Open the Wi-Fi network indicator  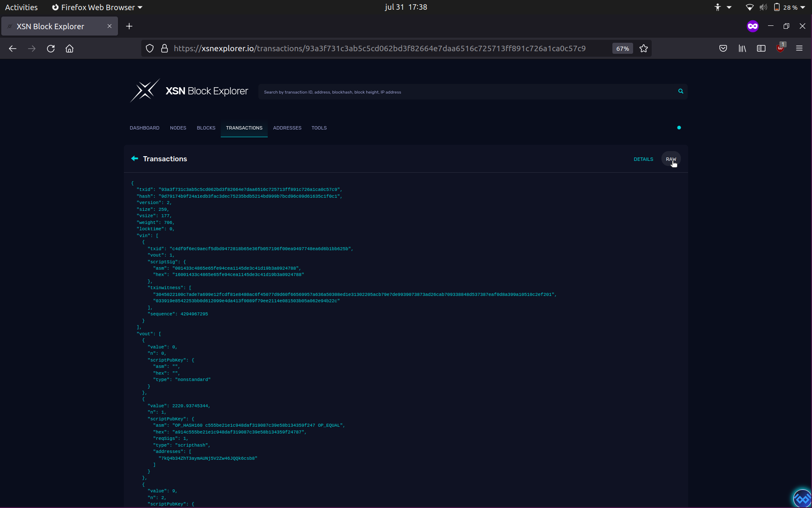pyautogui.click(x=749, y=7)
